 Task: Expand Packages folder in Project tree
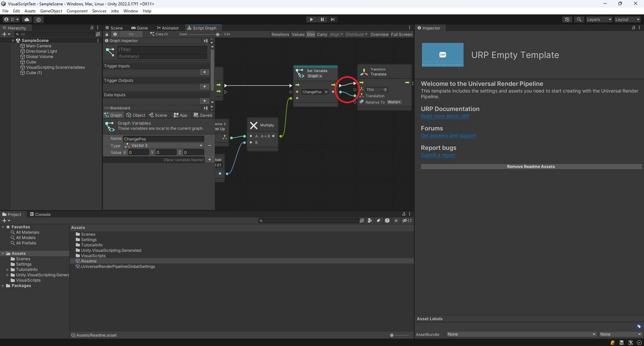point(3,285)
